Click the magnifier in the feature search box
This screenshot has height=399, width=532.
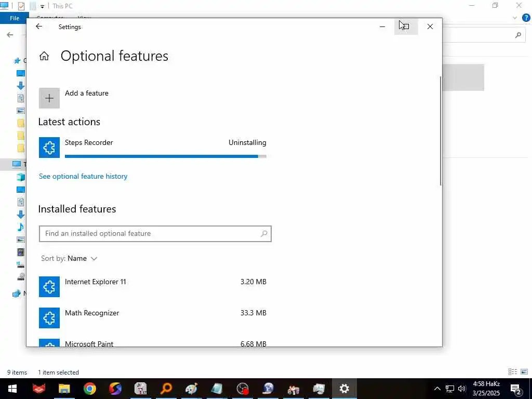coord(264,233)
